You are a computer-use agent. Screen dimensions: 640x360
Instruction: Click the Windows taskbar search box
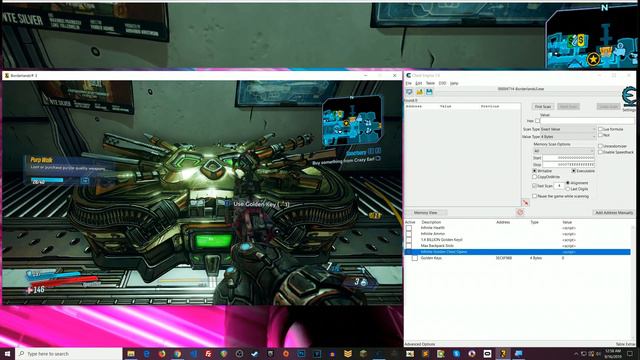pos(69,353)
